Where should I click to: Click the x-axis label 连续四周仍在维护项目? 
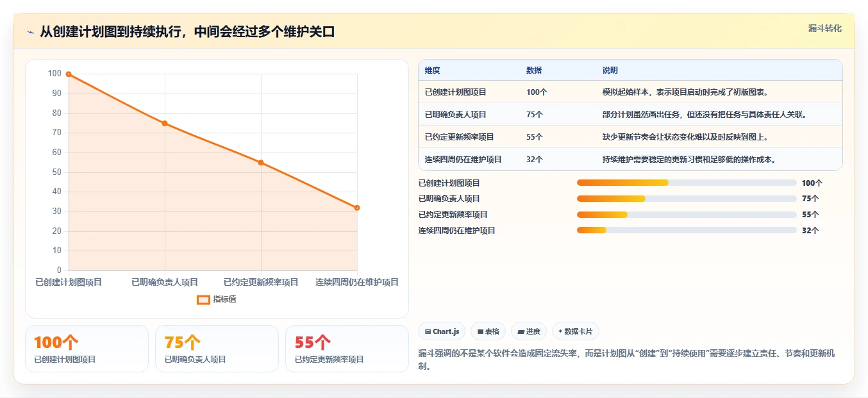click(357, 282)
